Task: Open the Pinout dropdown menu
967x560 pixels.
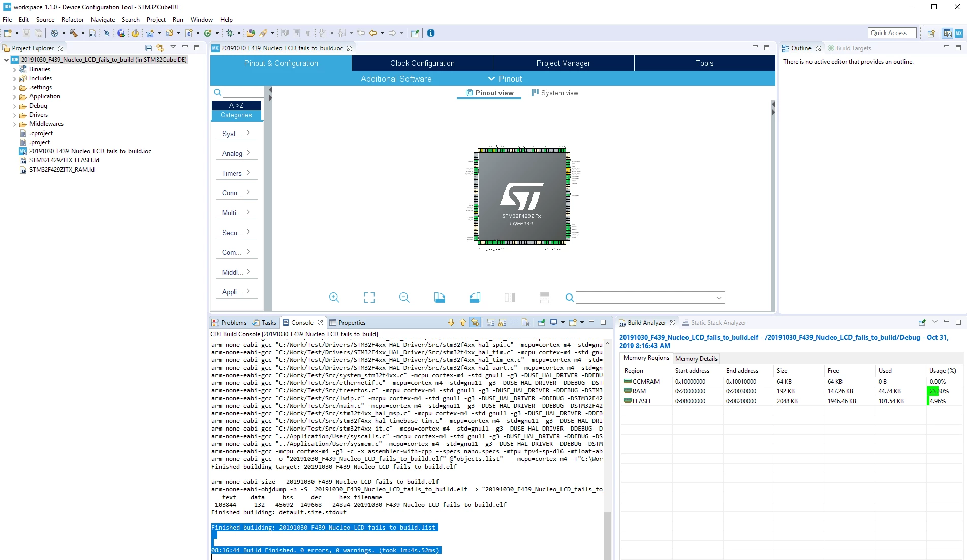Action: (x=505, y=79)
